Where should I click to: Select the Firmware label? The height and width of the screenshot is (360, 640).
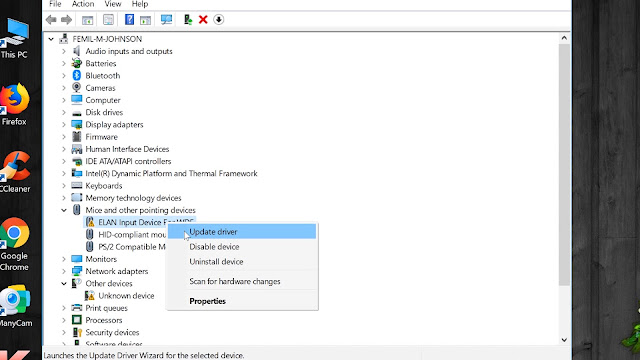coord(101,137)
